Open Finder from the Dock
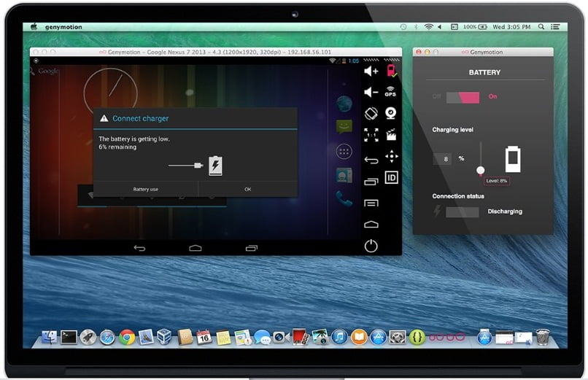This screenshot has width=588, height=380. click(49, 337)
